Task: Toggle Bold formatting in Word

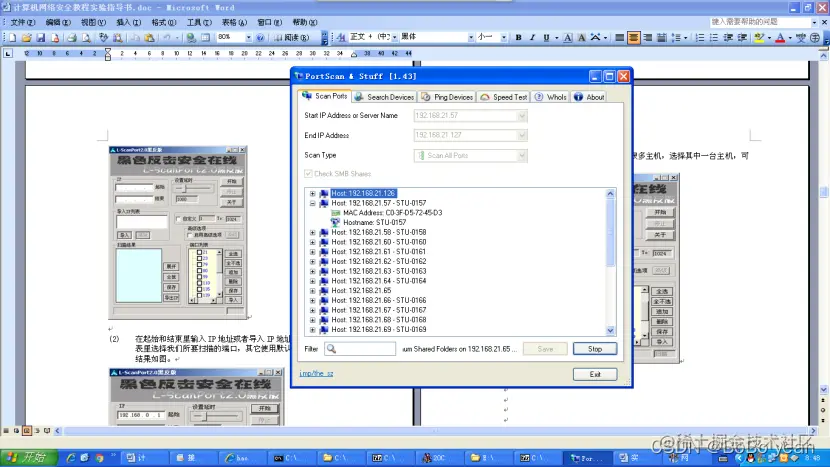Action: point(518,38)
